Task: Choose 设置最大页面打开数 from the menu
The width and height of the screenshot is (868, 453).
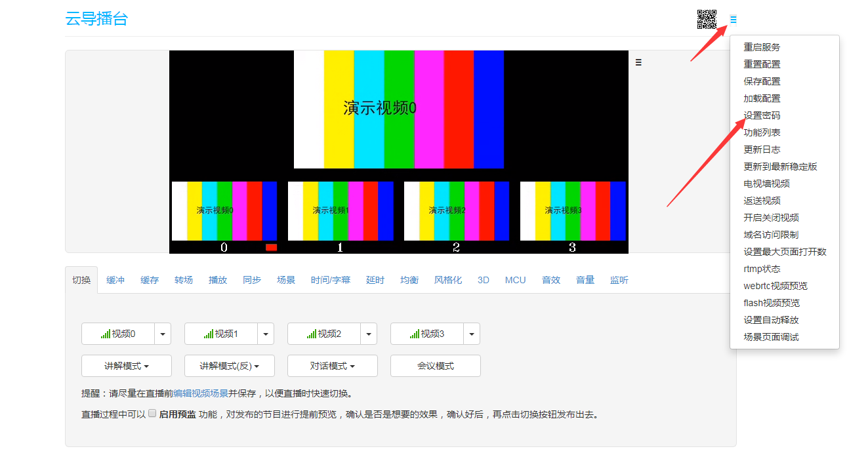Action: coord(785,252)
